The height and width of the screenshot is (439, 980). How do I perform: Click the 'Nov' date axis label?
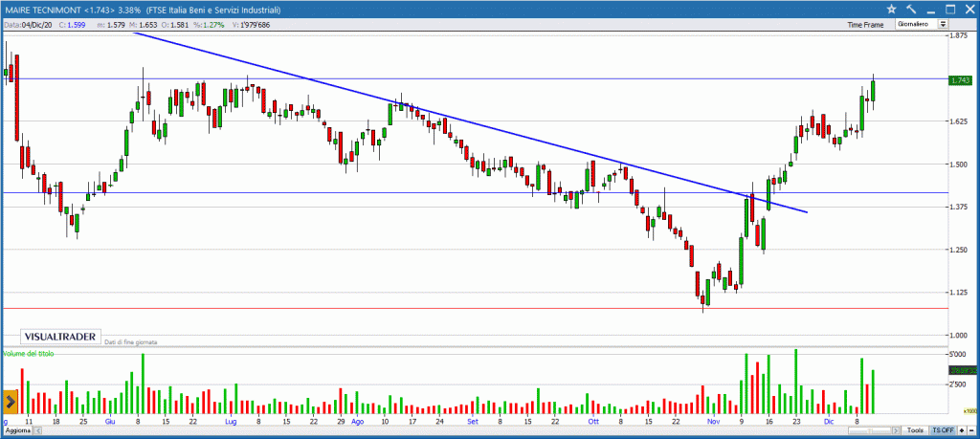[x=713, y=422]
